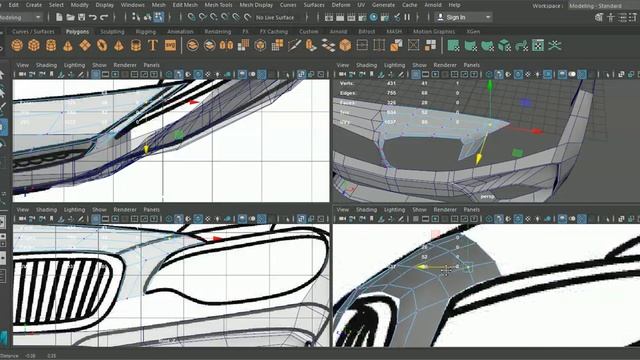Select the Multi-Cut knife shelf icon
Image resolution: width=640 pixels, height=360 pixels.
294,45
